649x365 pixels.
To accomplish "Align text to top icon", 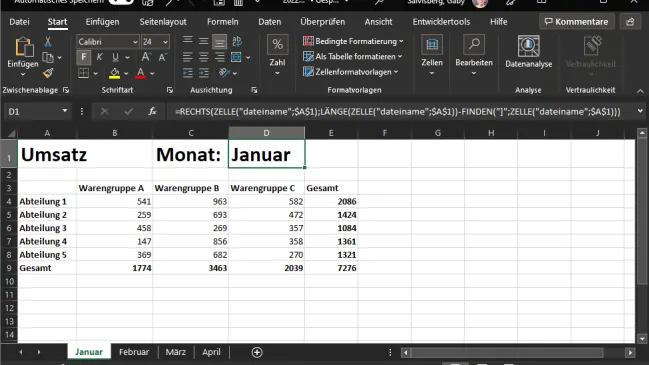I will (x=187, y=41).
